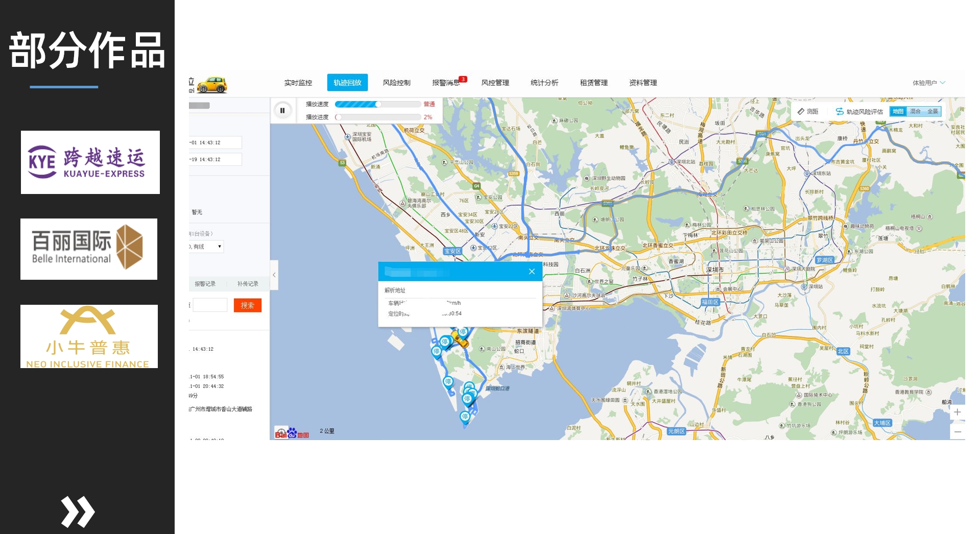Click the southernmost 停 stop marker
The image size is (980, 534).
tap(465, 417)
